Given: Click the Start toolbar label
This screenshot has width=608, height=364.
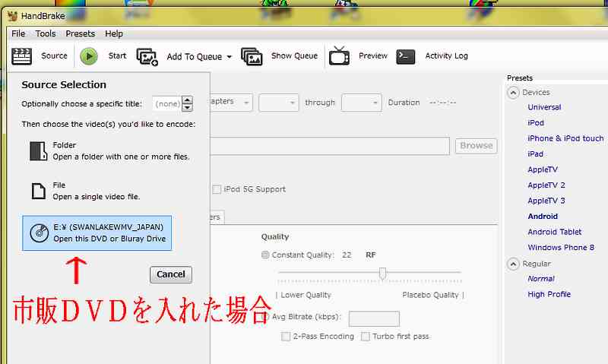Looking at the screenshot, I should [118, 55].
